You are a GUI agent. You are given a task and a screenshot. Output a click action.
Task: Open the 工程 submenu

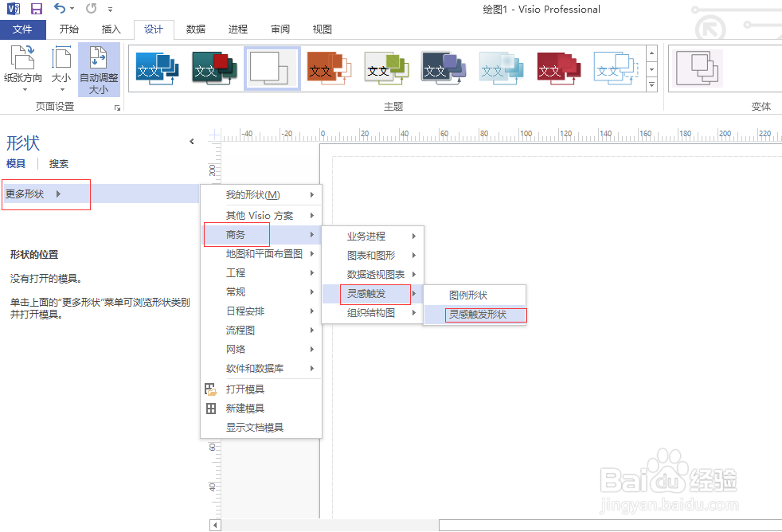coord(261,272)
